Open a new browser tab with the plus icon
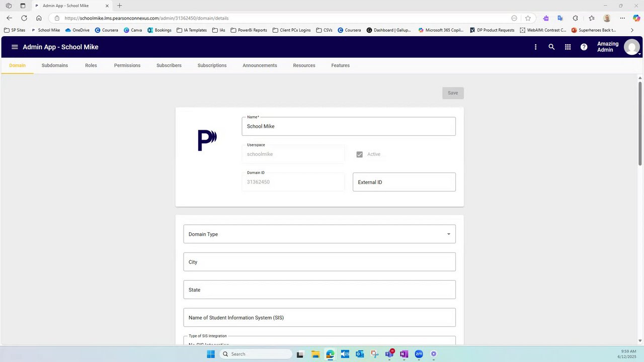Screen dimensions: 644x362 tap(119, 6)
